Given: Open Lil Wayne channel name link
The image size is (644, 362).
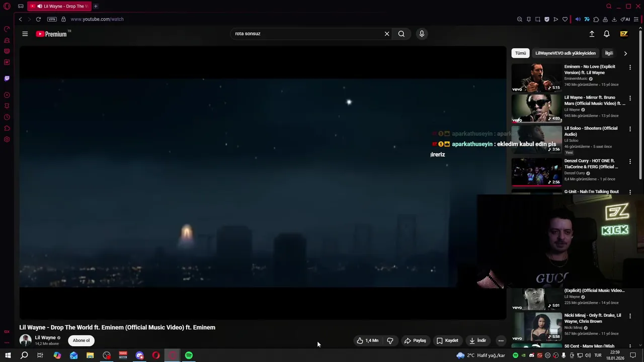Looking at the screenshot, I should 45,338.
